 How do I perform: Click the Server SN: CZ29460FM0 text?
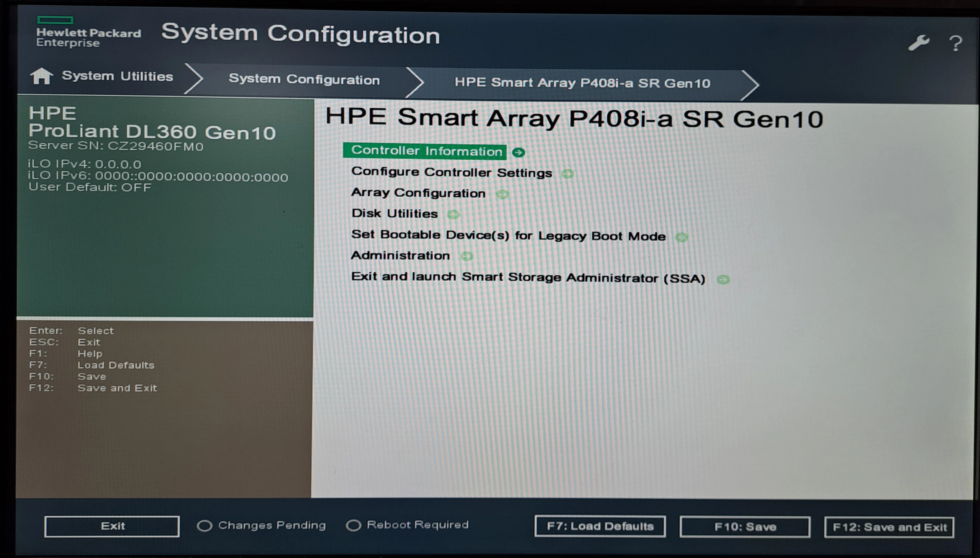[116, 146]
